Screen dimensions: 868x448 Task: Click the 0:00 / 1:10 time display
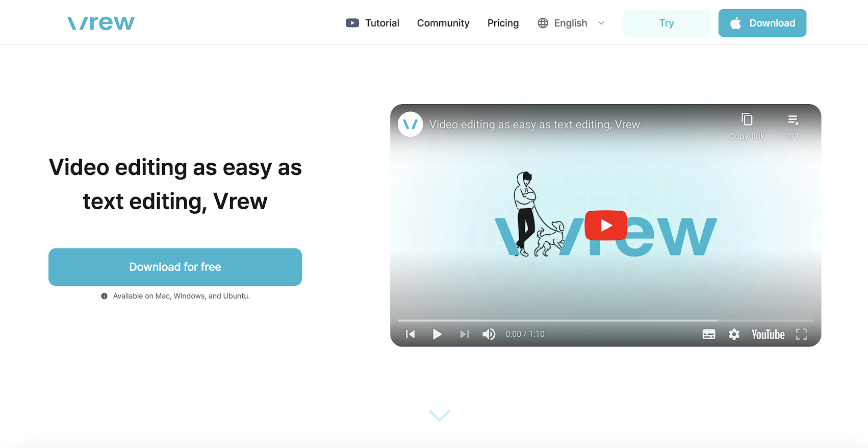pos(525,334)
